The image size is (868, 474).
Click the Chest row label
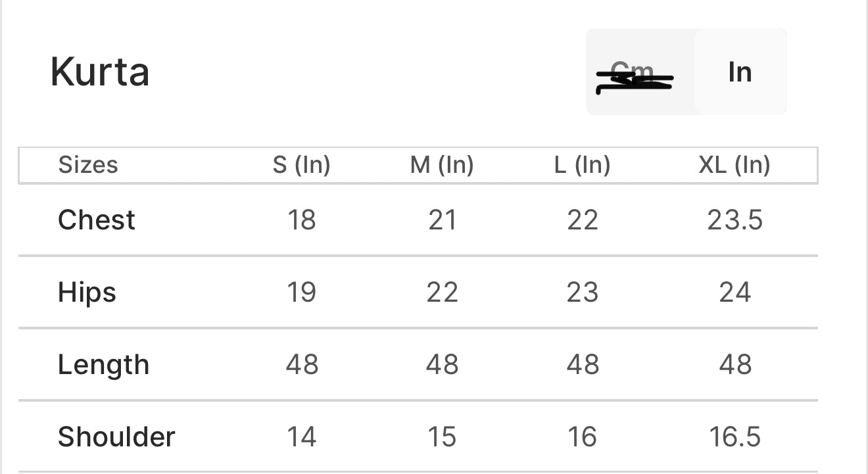tap(97, 220)
